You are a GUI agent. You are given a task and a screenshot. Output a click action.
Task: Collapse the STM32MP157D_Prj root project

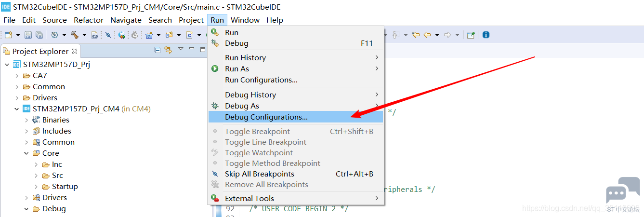tap(7, 65)
